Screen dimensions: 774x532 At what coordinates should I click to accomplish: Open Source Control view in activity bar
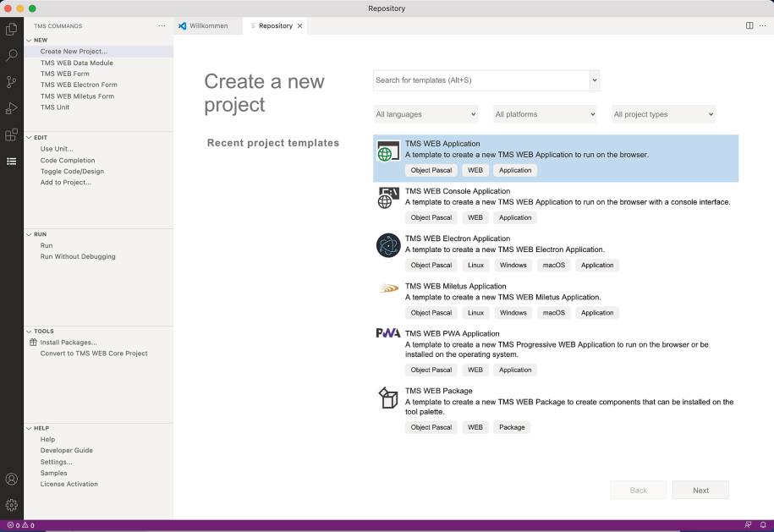pos(11,81)
